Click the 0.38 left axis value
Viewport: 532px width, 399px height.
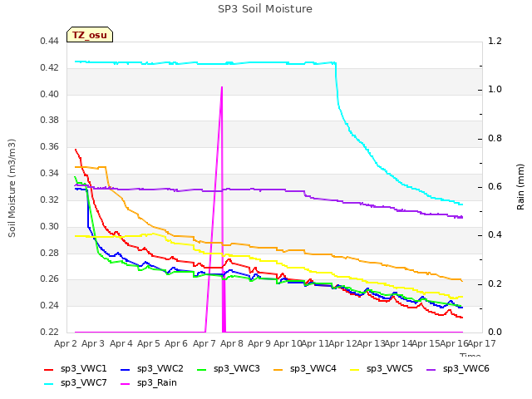point(50,120)
